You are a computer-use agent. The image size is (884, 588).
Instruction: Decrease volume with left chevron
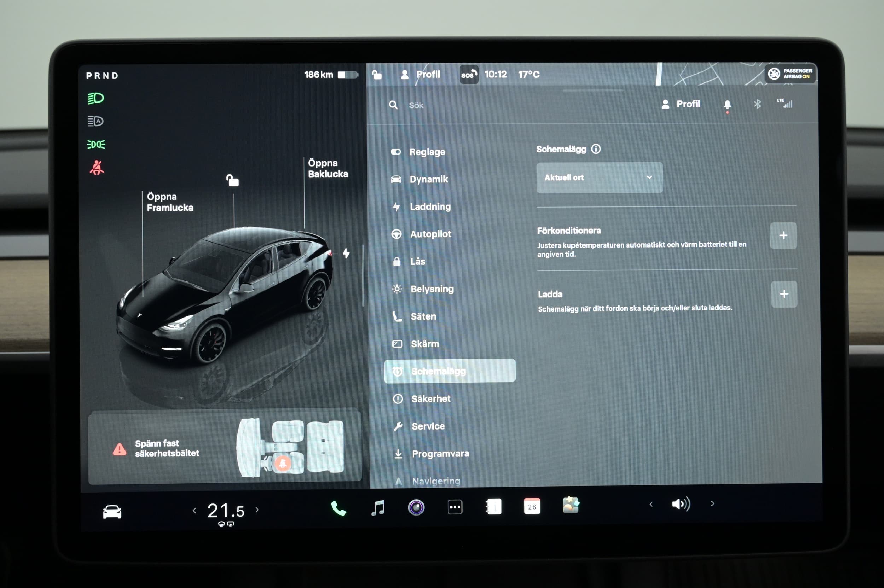coord(651,504)
